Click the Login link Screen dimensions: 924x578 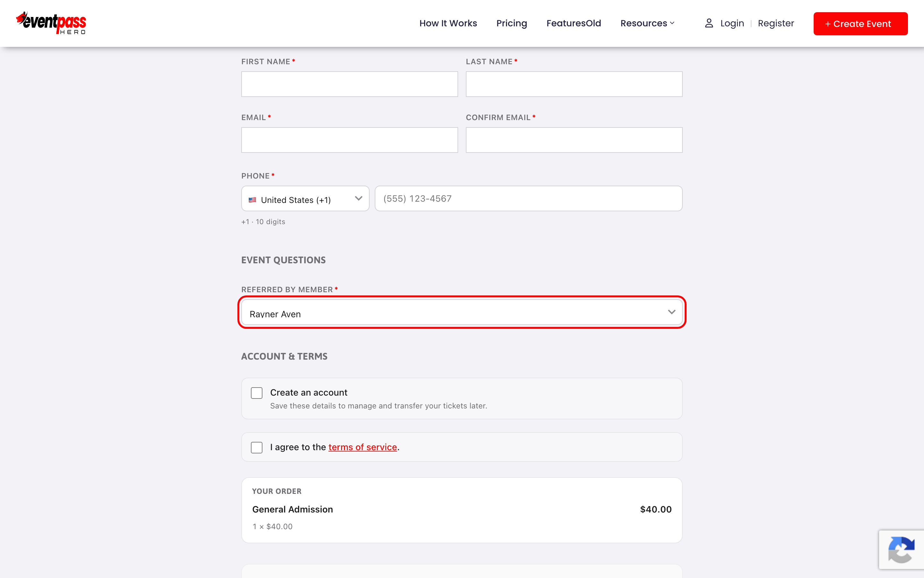point(732,23)
